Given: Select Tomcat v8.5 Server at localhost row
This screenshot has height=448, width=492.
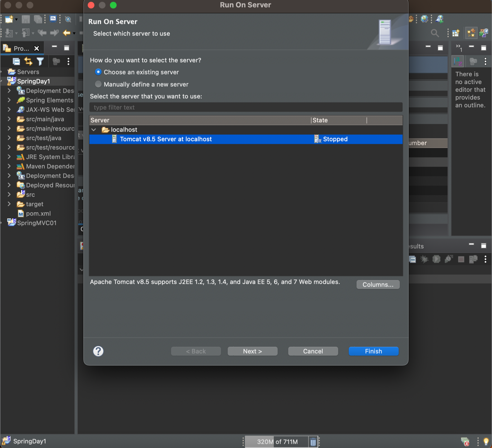Looking at the screenshot, I should tap(246, 139).
